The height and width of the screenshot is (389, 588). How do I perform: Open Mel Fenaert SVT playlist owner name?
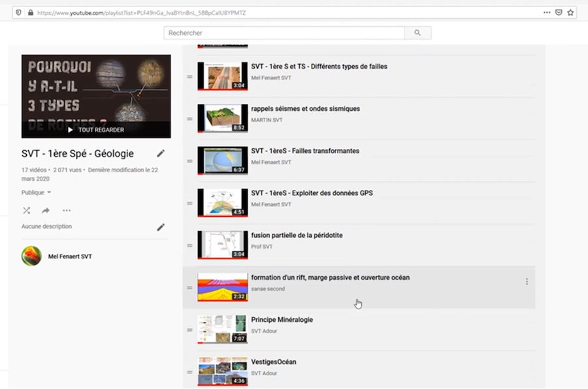70,257
